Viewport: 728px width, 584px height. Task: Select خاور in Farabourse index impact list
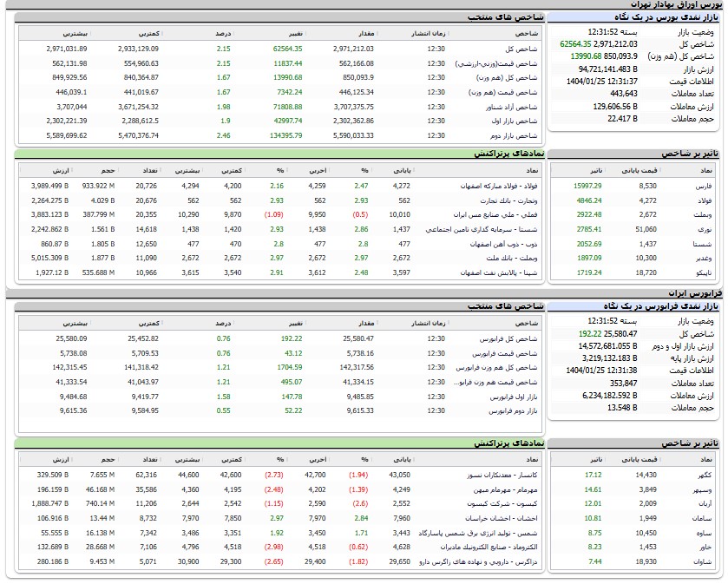tap(705, 548)
